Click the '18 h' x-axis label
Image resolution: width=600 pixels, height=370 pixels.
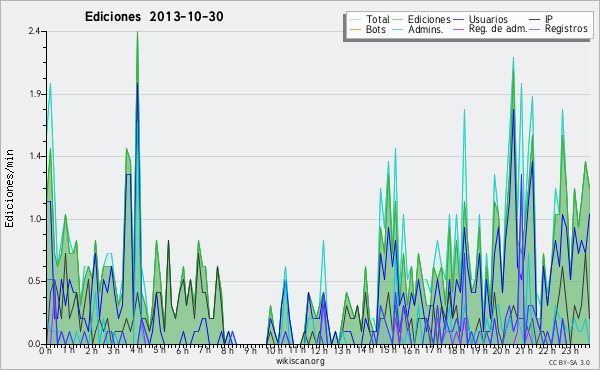pos(456,350)
